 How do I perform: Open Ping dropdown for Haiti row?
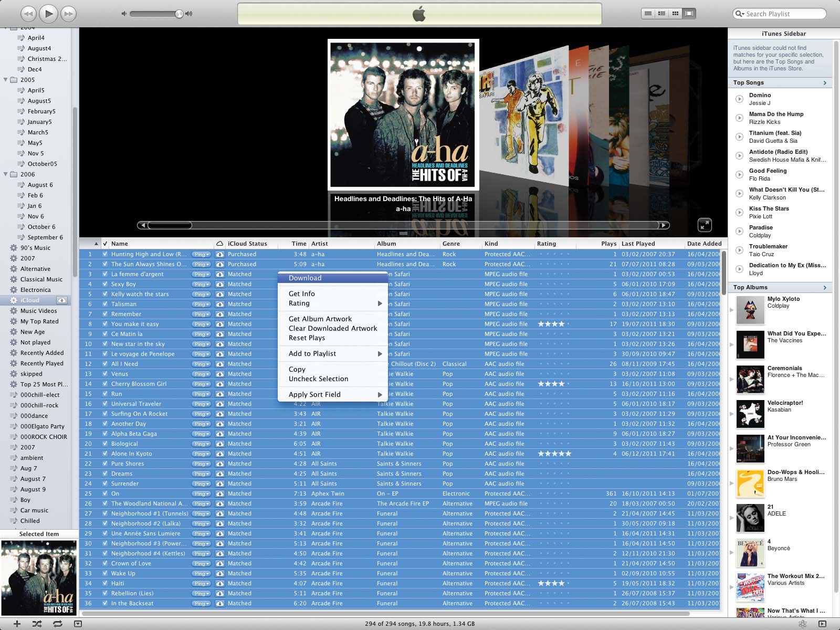[x=201, y=583]
